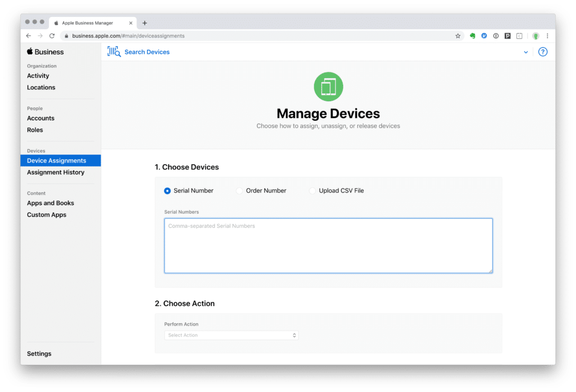Open the Select Action dropdown
Viewport: 576px width, 392px height.
pyautogui.click(x=231, y=335)
